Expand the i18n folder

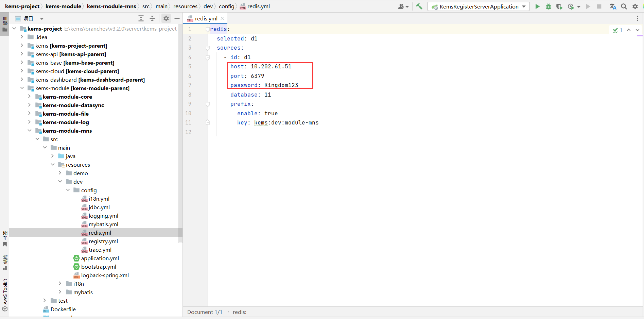coord(60,284)
